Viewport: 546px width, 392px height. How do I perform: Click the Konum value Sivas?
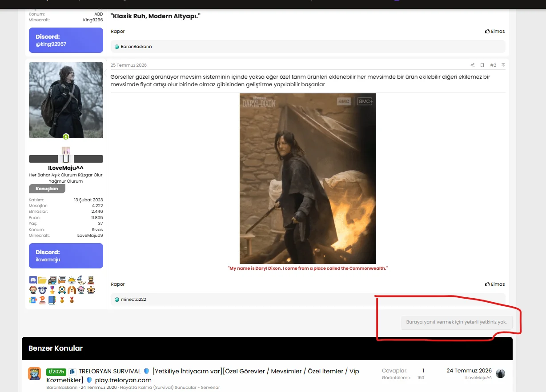tap(97, 230)
